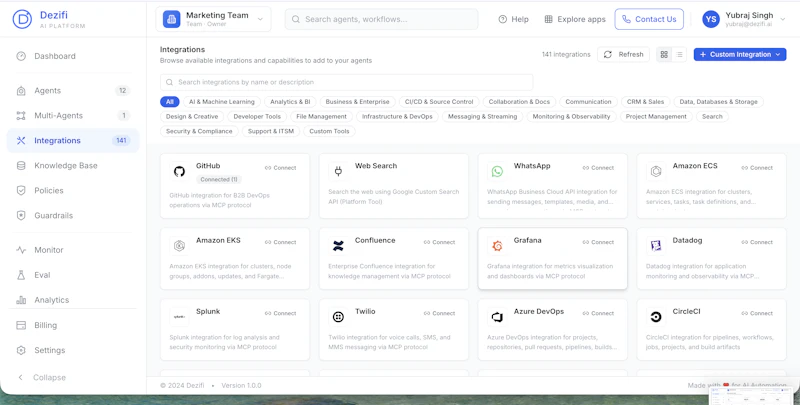Screen dimensions: 800x405
Task: Open Yubraj Singh account menu
Action: click(x=744, y=19)
